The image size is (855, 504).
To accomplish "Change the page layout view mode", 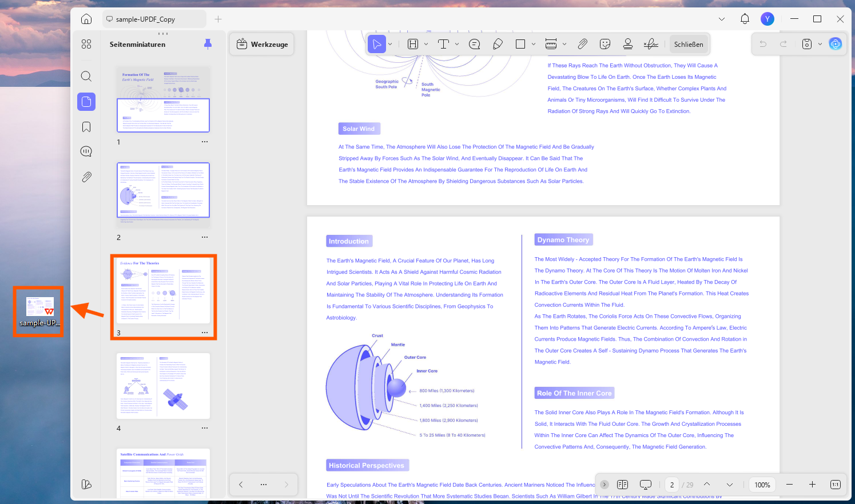I will [x=623, y=485].
